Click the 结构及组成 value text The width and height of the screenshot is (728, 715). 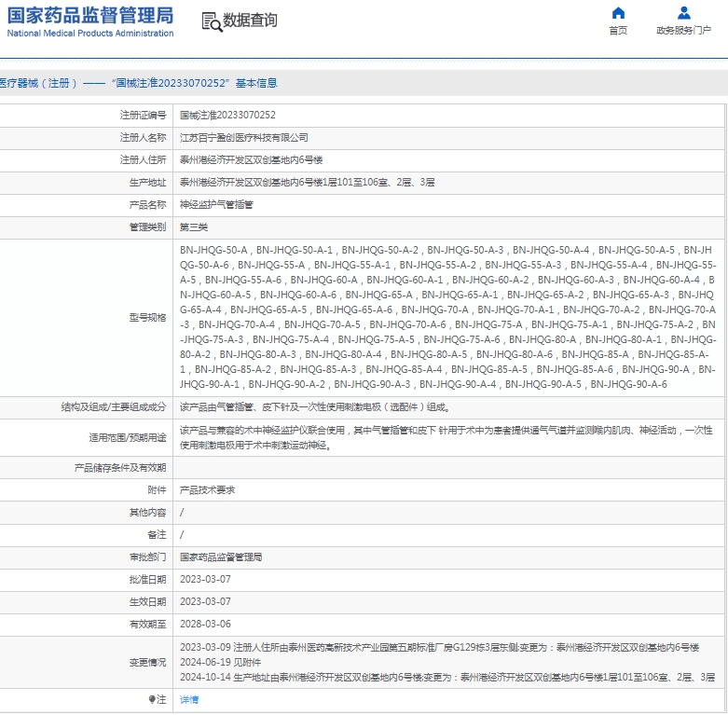[315, 407]
